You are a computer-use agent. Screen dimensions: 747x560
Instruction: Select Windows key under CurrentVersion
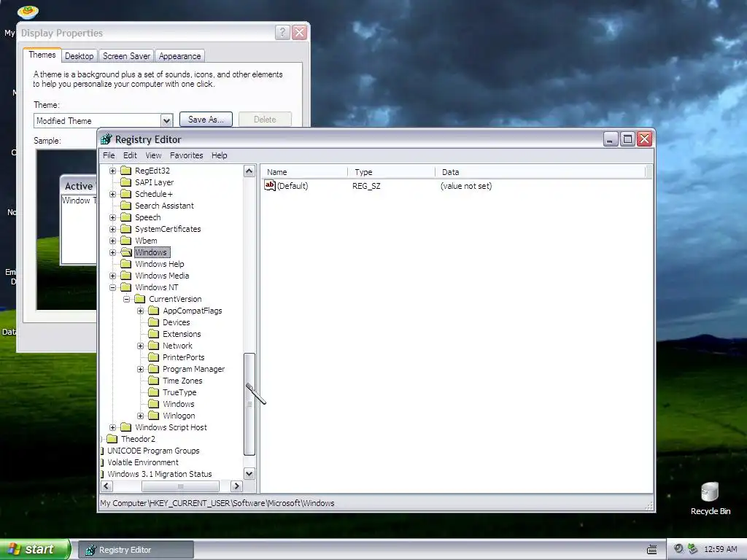(x=179, y=404)
